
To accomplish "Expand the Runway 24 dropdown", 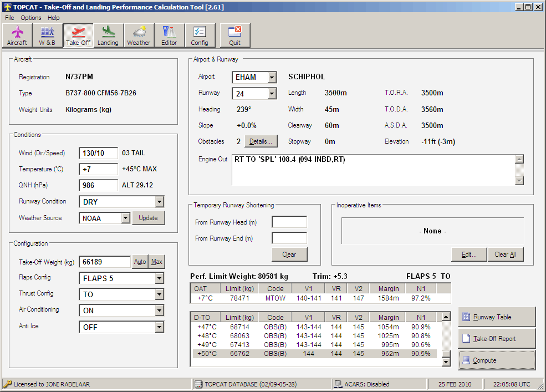I will pos(272,94).
